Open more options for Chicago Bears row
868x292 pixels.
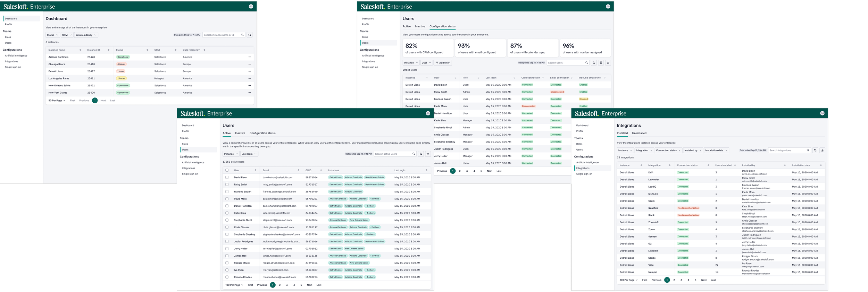[x=249, y=64]
